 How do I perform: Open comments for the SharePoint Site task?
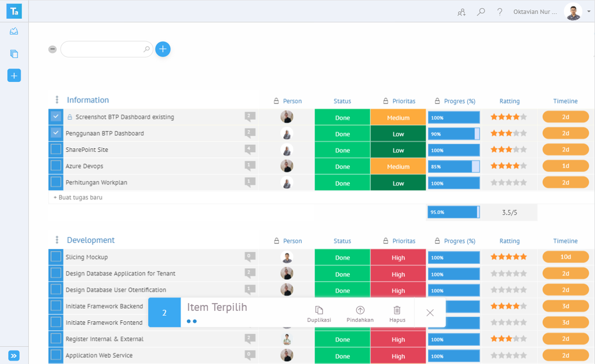249,149
